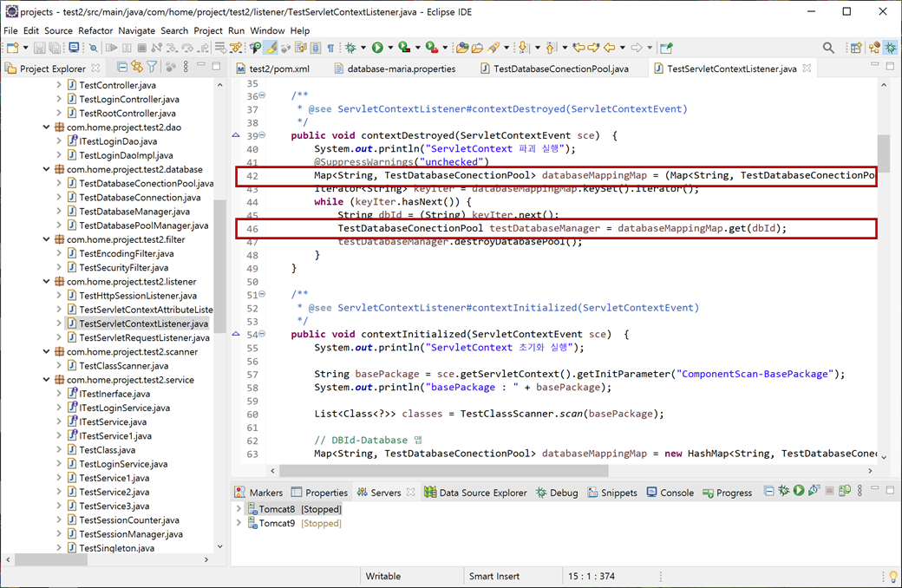Open the Data Source Explorer view
This screenshot has width=902, height=588.
click(x=475, y=492)
